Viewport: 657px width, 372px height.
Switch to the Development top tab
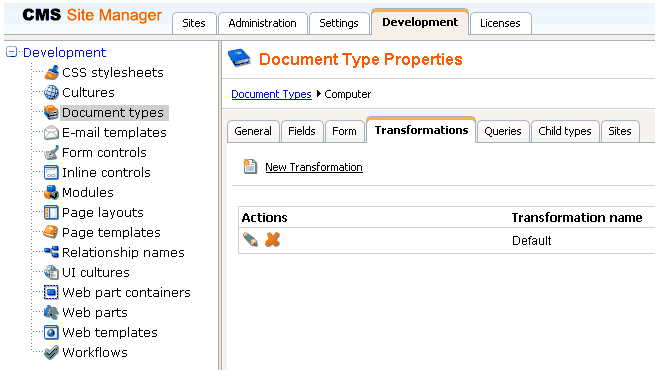click(420, 22)
